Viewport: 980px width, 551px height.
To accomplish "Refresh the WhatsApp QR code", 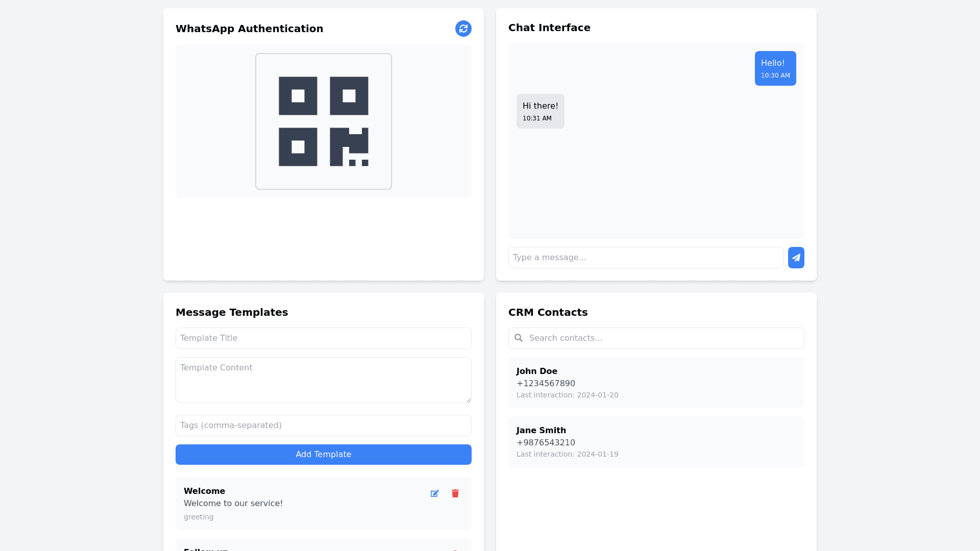I will [x=463, y=29].
